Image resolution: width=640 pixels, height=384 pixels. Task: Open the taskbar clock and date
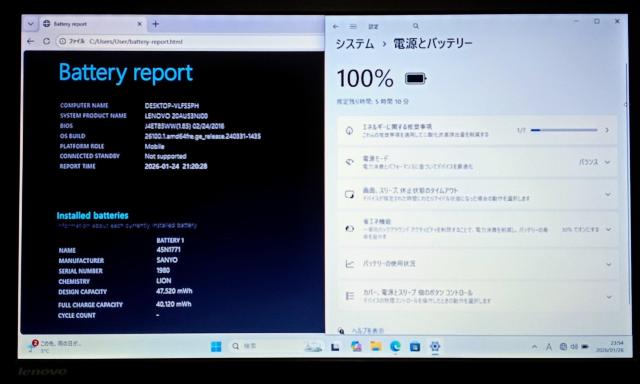(x=609, y=347)
